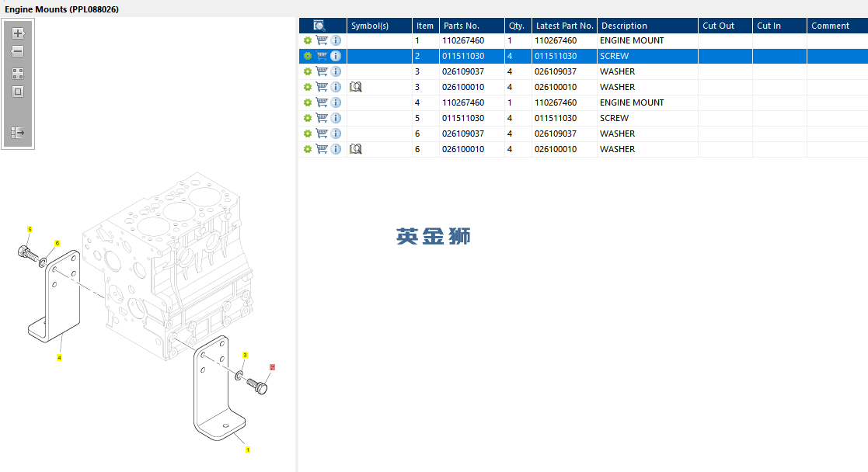The height and width of the screenshot is (472, 868).
Task: Zoom out of the diagram with minus icon
Action: pyautogui.click(x=18, y=51)
